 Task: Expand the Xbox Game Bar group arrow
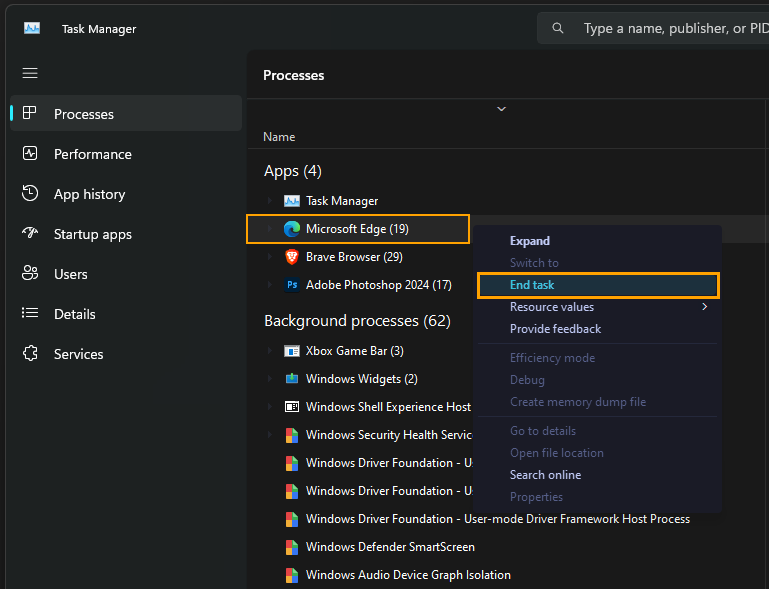point(269,351)
